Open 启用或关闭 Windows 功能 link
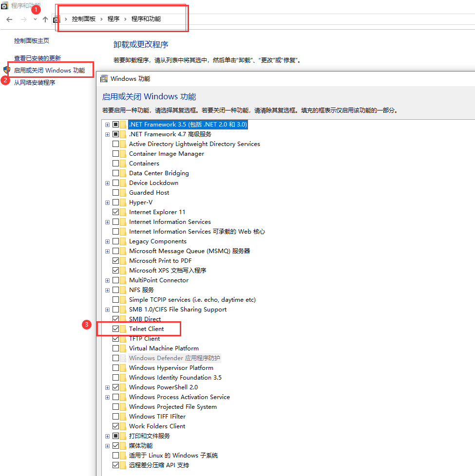Image resolution: width=475 pixels, height=476 pixels. click(50, 70)
